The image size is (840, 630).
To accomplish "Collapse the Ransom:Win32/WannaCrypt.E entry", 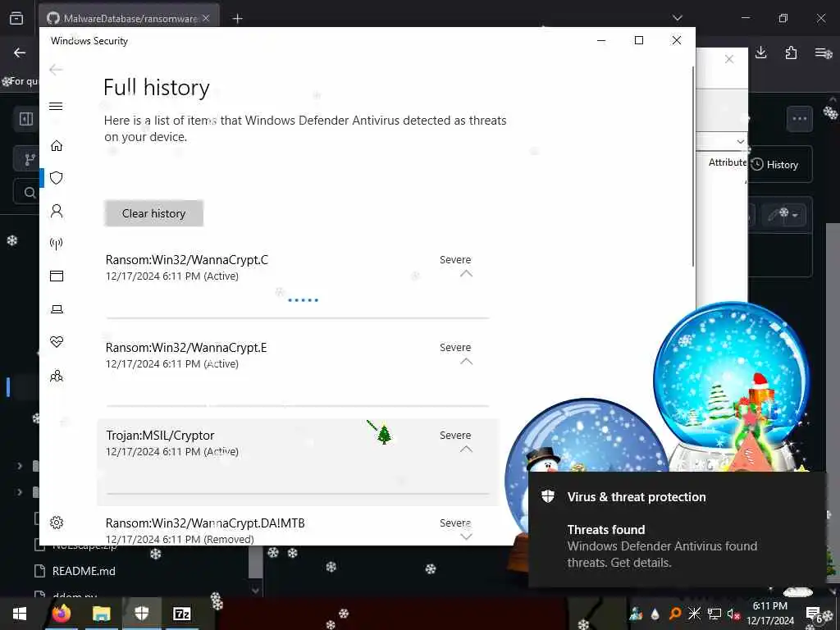I will pos(466,362).
